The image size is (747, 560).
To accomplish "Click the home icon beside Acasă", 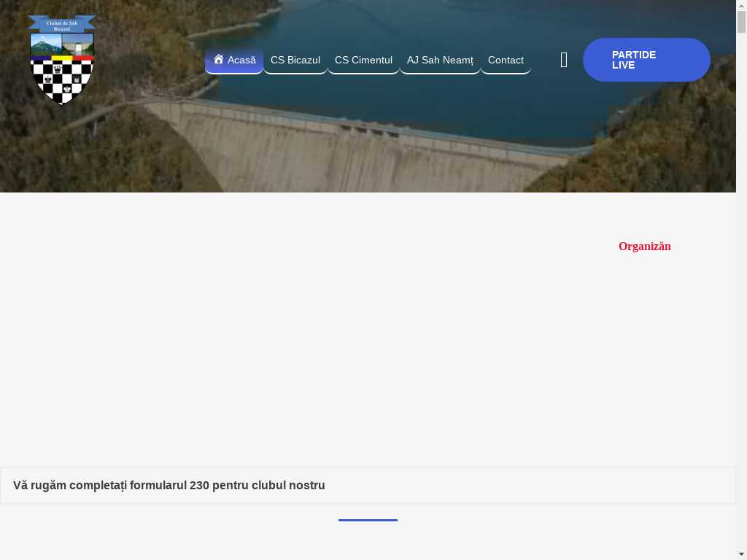I will coord(218,59).
